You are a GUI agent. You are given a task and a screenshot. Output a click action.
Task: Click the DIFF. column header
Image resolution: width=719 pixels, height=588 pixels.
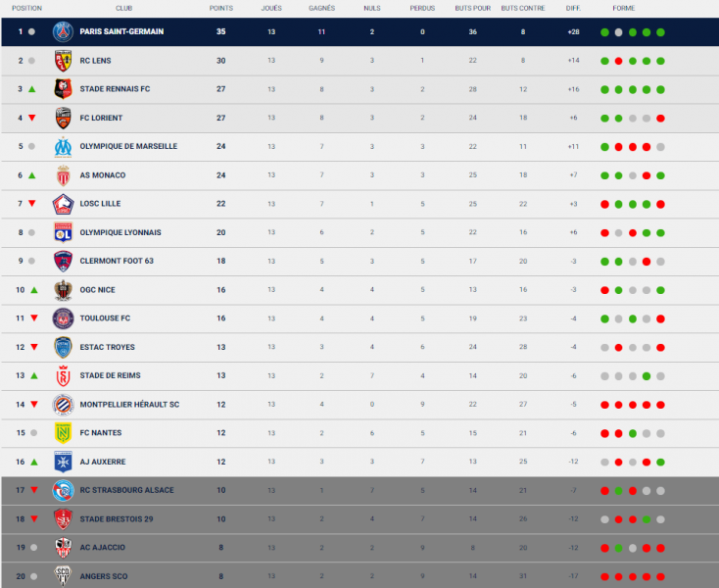[x=573, y=8]
